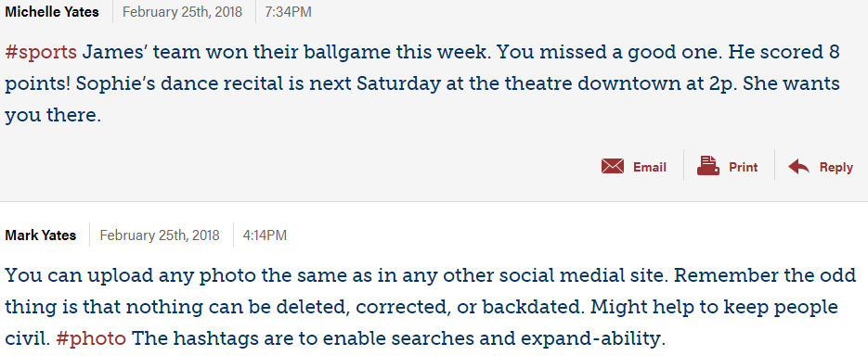Click author name Michelle Yates
The width and height of the screenshot is (868, 356).
(52, 12)
